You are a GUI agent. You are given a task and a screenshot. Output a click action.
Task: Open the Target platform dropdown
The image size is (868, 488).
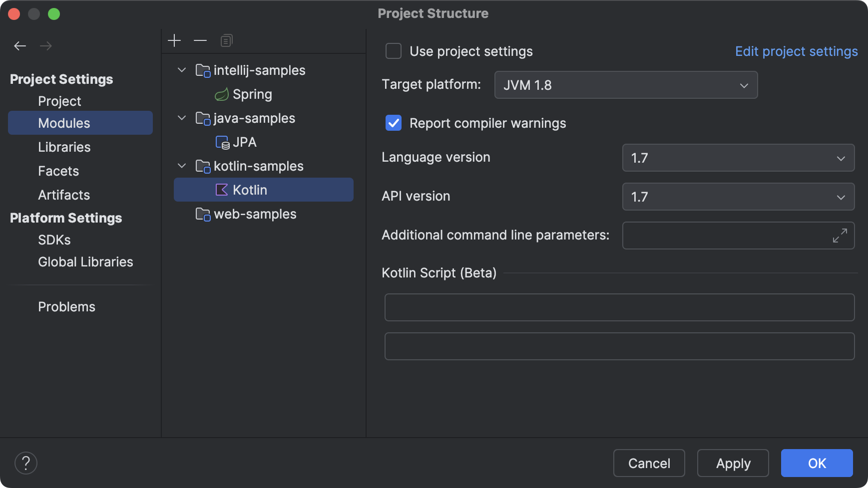625,85
